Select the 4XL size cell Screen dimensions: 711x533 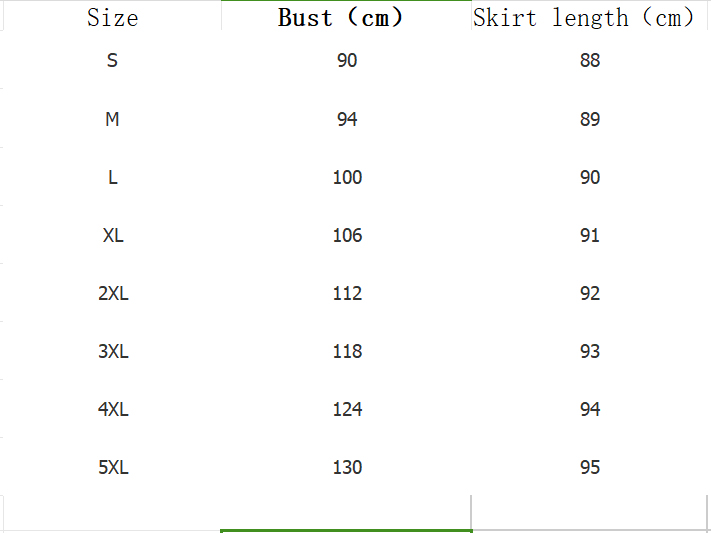[x=112, y=410]
